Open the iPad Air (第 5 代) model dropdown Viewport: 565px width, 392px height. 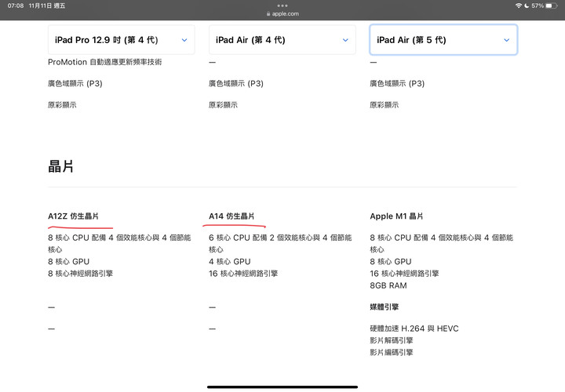point(443,40)
